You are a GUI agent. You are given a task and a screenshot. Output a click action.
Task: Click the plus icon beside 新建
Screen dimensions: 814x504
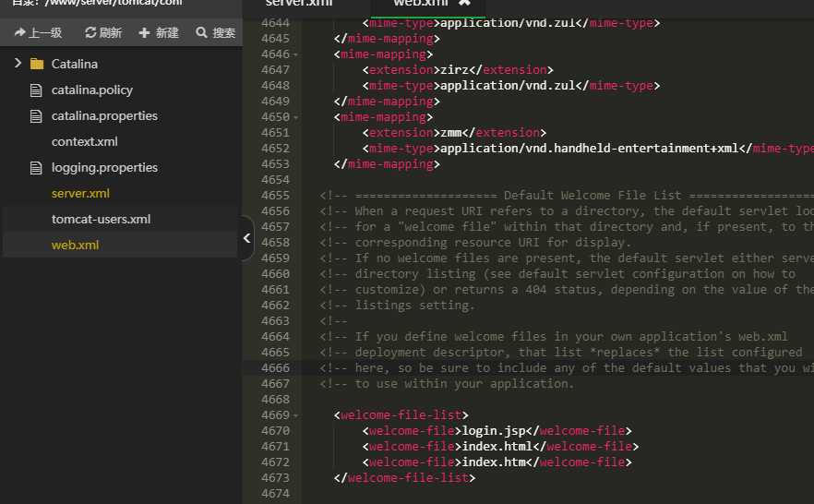(x=144, y=32)
